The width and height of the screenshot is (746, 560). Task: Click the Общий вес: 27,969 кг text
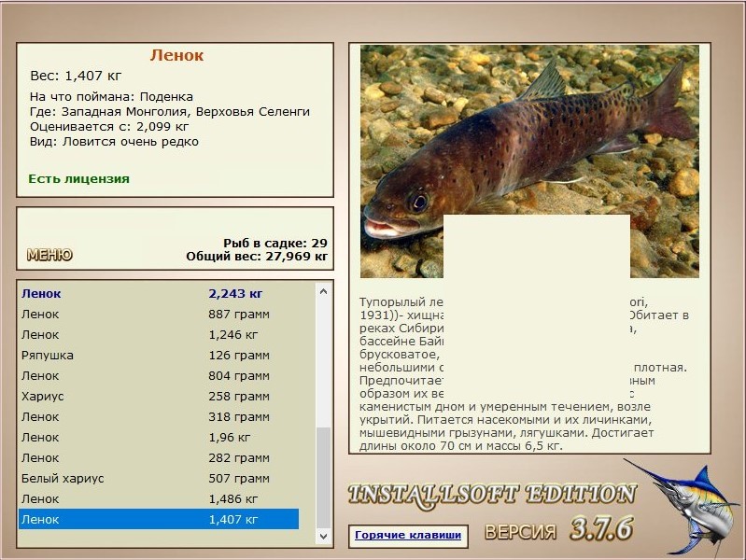[257, 257]
